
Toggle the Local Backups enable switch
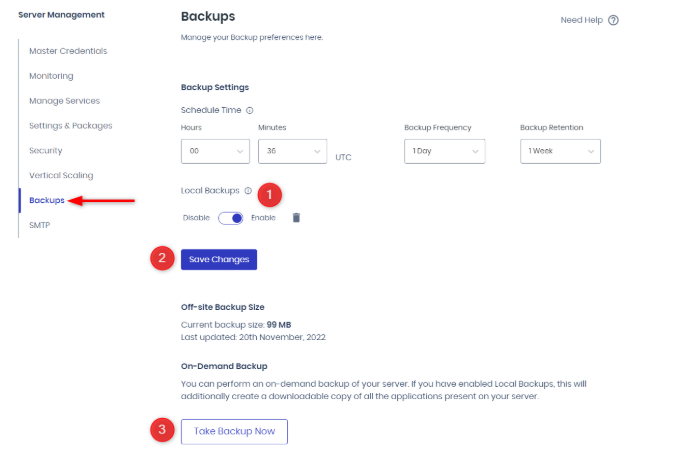point(231,217)
